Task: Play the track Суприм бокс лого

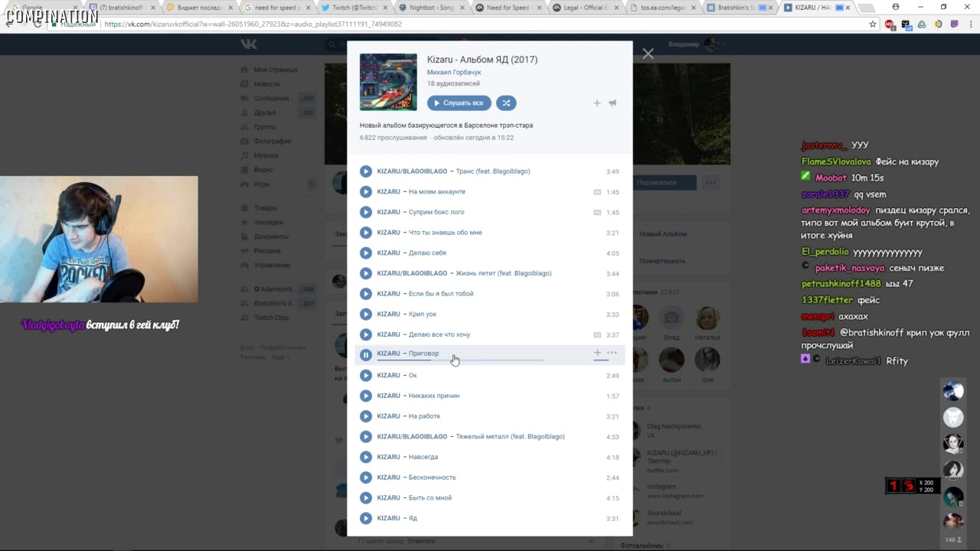Action: 366,212
